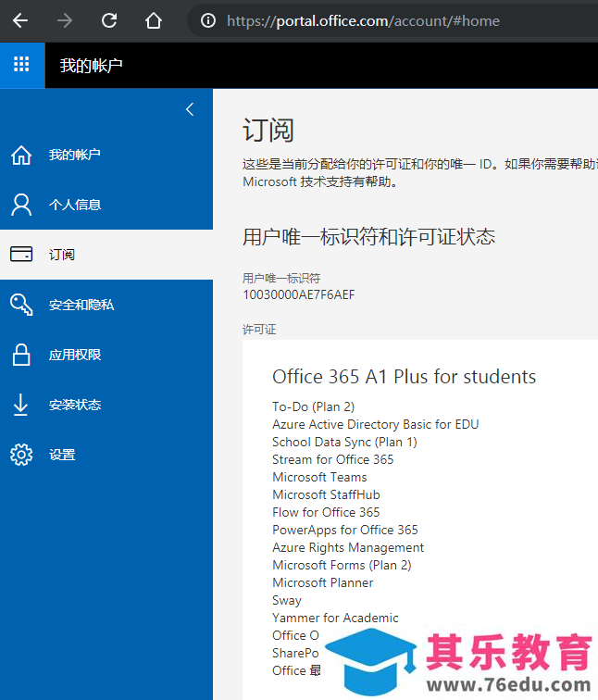598x700 pixels.
Task: Click the Microsoft Planner entry
Action: (323, 582)
